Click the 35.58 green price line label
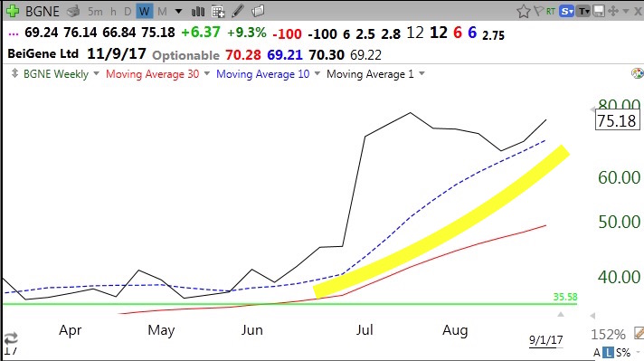This screenshot has height=361, width=644. [x=565, y=297]
